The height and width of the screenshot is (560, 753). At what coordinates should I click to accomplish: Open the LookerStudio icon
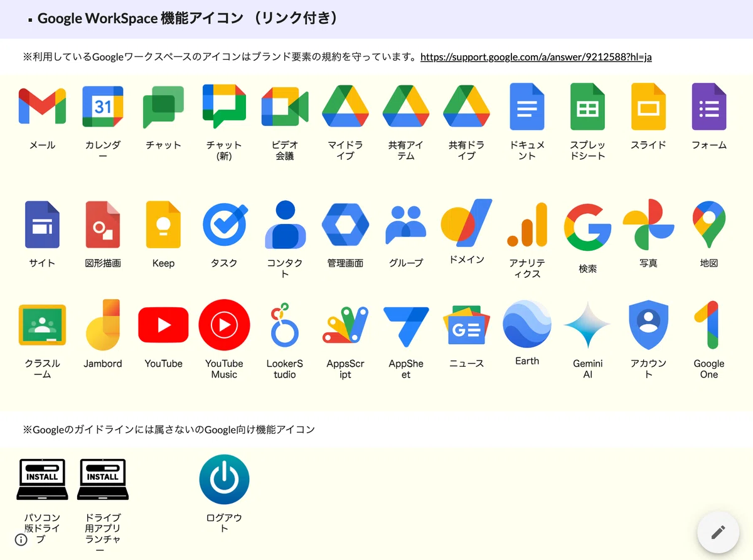tap(285, 325)
